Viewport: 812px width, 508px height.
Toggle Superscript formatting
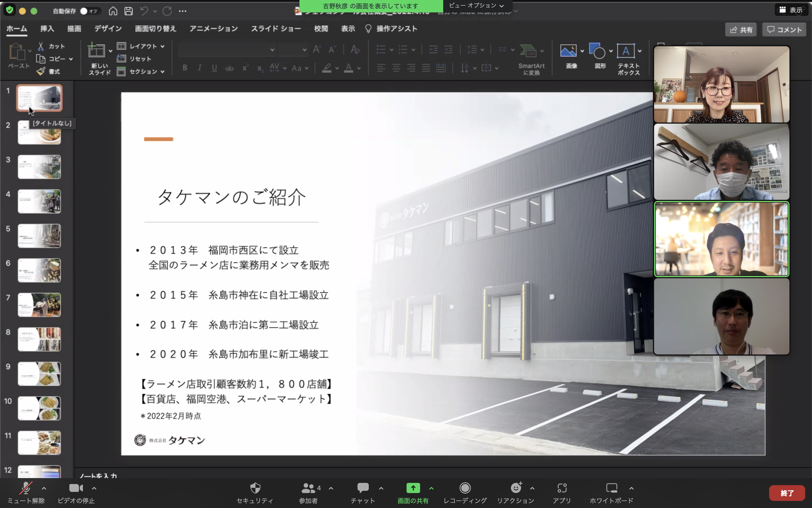pos(245,68)
